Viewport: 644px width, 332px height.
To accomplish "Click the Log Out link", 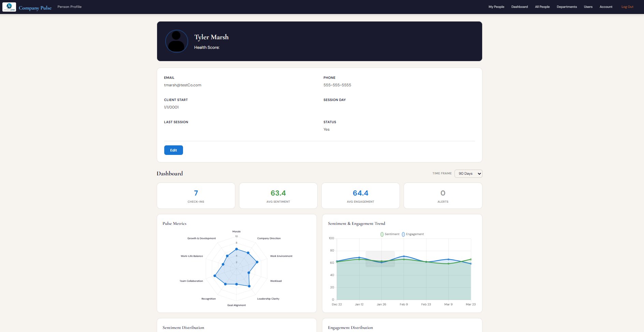I will [x=627, y=7].
